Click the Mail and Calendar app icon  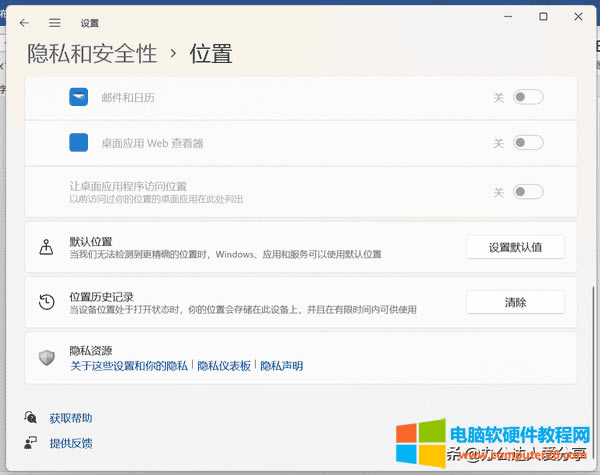coord(79,97)
